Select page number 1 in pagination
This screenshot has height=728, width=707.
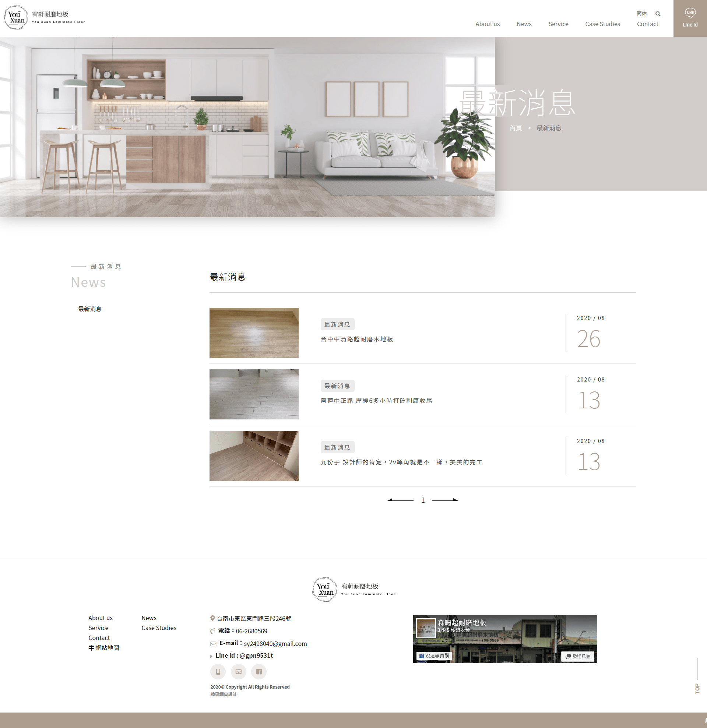tap(423, 500)
